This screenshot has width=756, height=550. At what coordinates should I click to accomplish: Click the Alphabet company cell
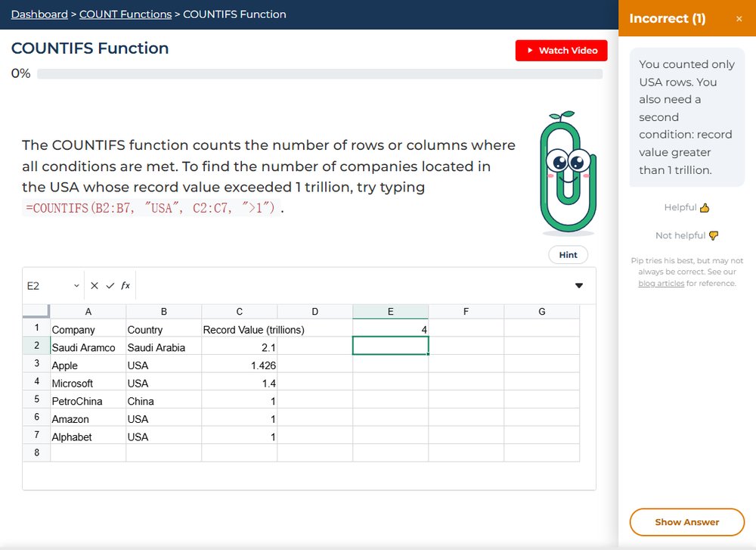88,435
